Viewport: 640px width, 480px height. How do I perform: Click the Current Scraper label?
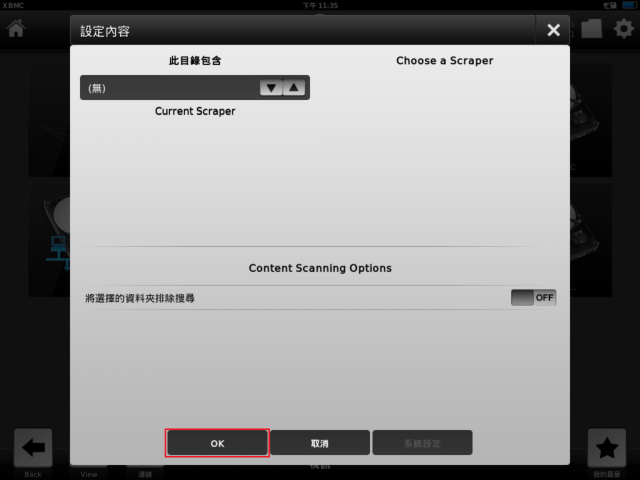tap(195, 111)
